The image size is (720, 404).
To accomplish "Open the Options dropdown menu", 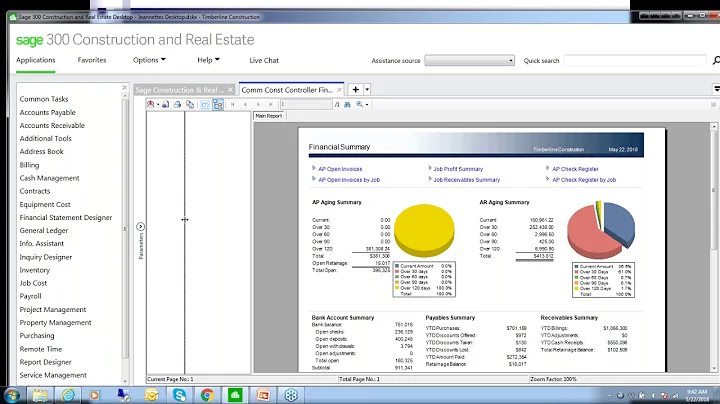I will click(149, 60).
